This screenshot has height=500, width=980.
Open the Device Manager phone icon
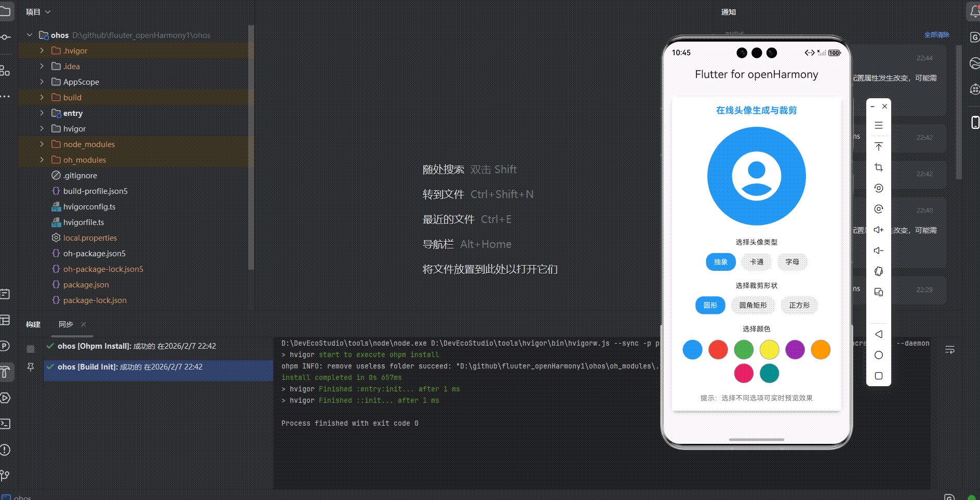click(x=975, y=122)
